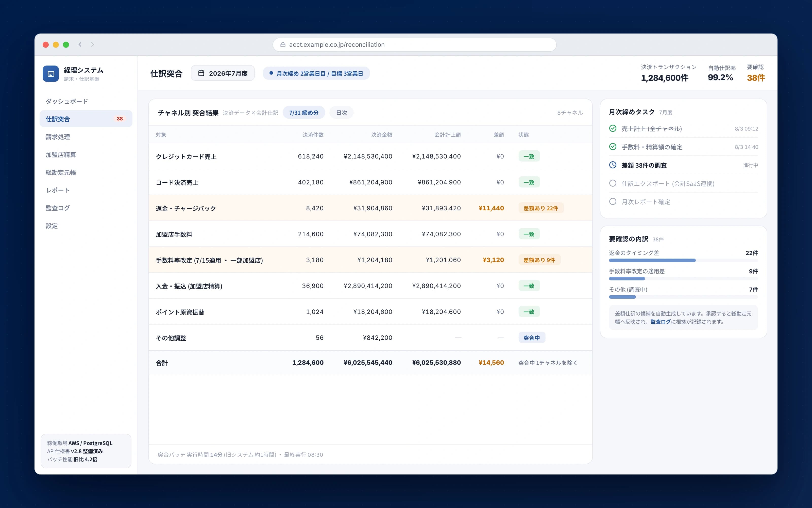Click the 38 badge on 仕訳突合
Image resolution: width=812 pixels, height=508 pixels.
tap(120, 119)
